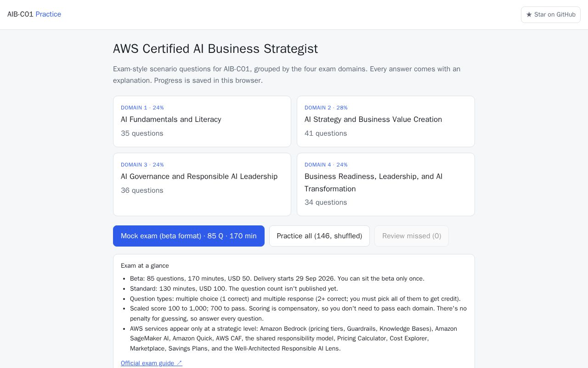
Task: Open Domain 2 AI Strategy and Business Value card
Action: pyautogui.click(x=386, y=121)
